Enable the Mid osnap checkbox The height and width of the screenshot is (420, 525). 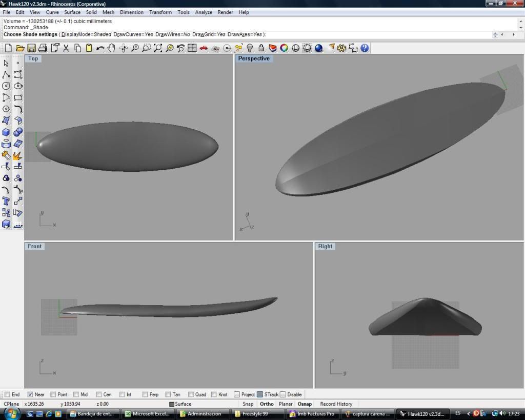coord(76,394)
